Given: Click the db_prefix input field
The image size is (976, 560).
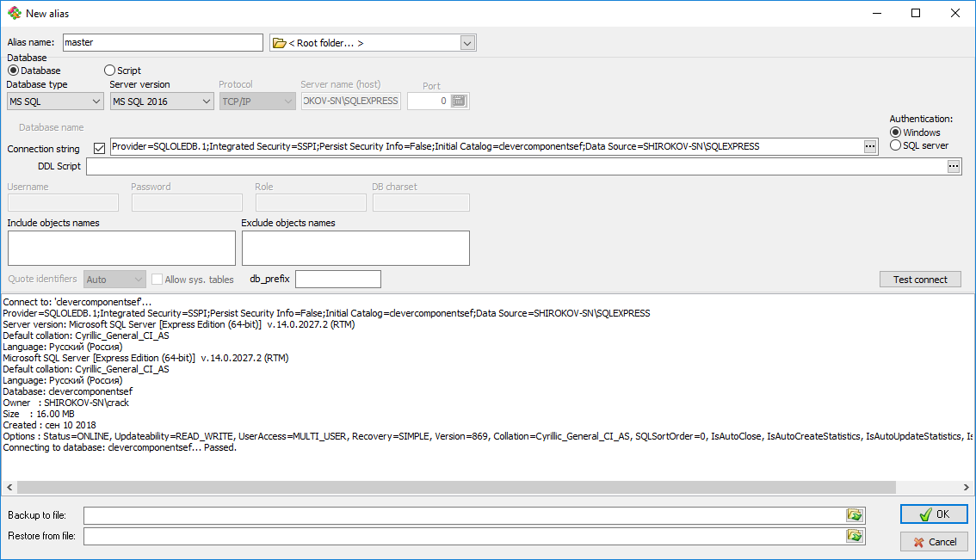Looking at the screenshot, I should [x=337, y=280].
